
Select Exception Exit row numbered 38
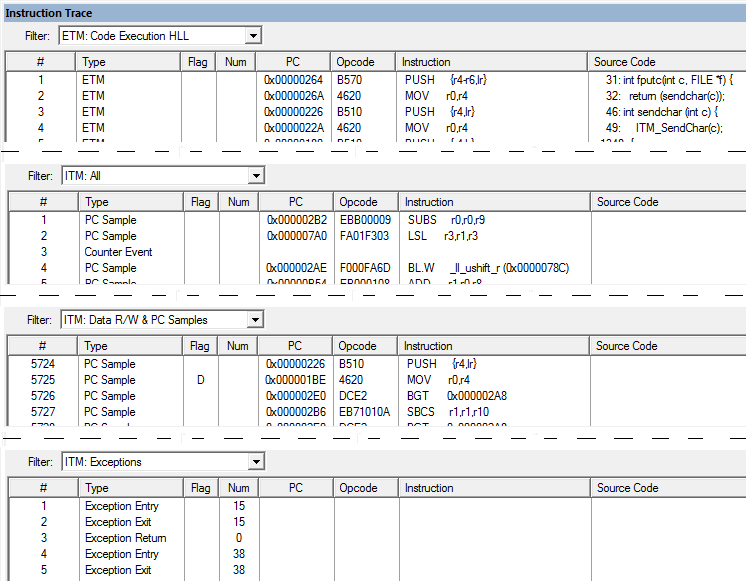coord(118,570)
